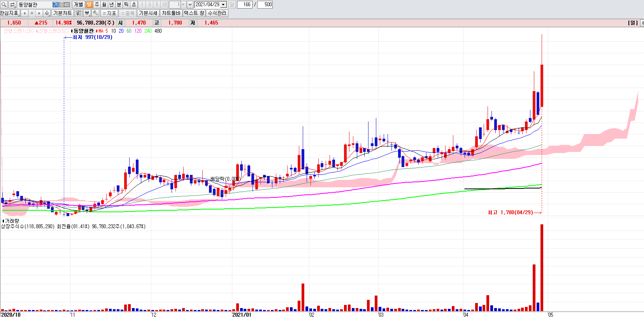The height and width of the screenshot is (317, 644).
Task: Switch chart to 일 (daily) period
Action: point(89,5)
